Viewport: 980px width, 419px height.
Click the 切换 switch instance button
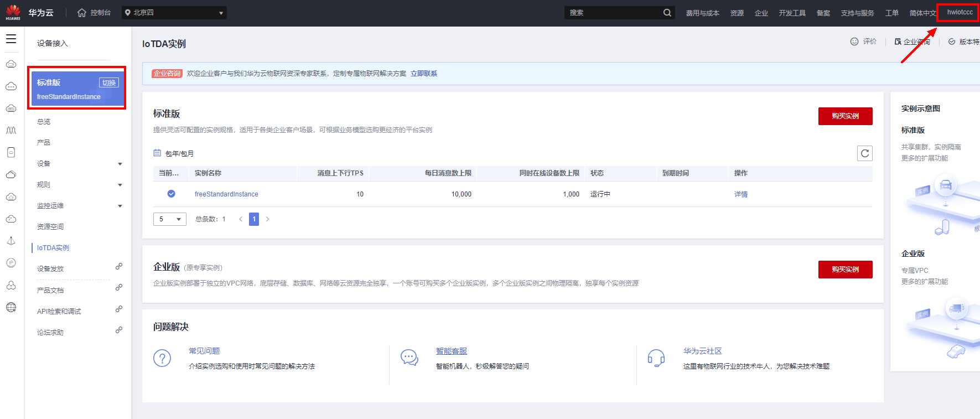click(109, 82)
